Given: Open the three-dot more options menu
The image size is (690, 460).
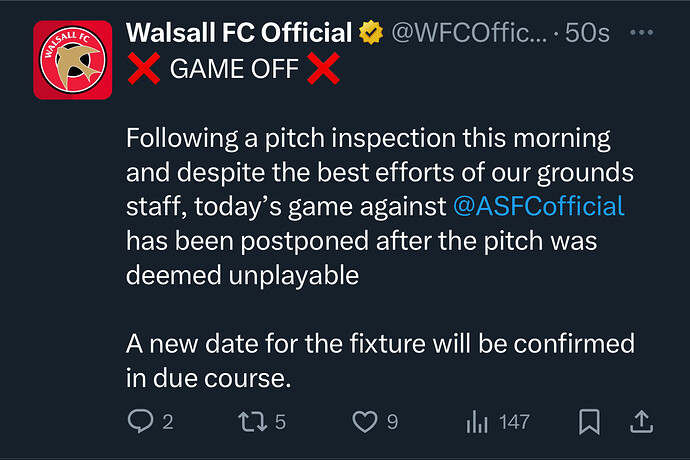Looking at the screenshot, I should [x=641, y=32].
